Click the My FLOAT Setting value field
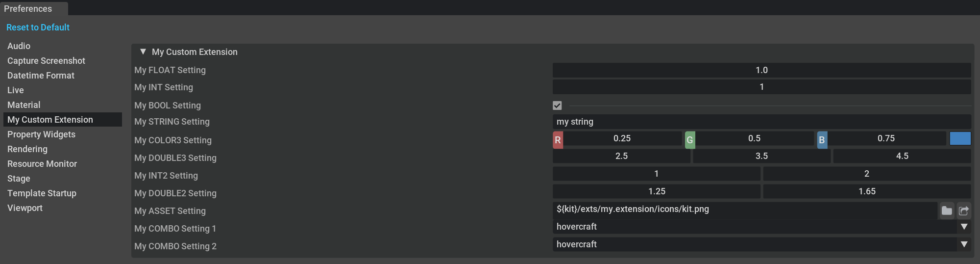The width and height of the screenshot is (980, 264). [x=761, y=70]
